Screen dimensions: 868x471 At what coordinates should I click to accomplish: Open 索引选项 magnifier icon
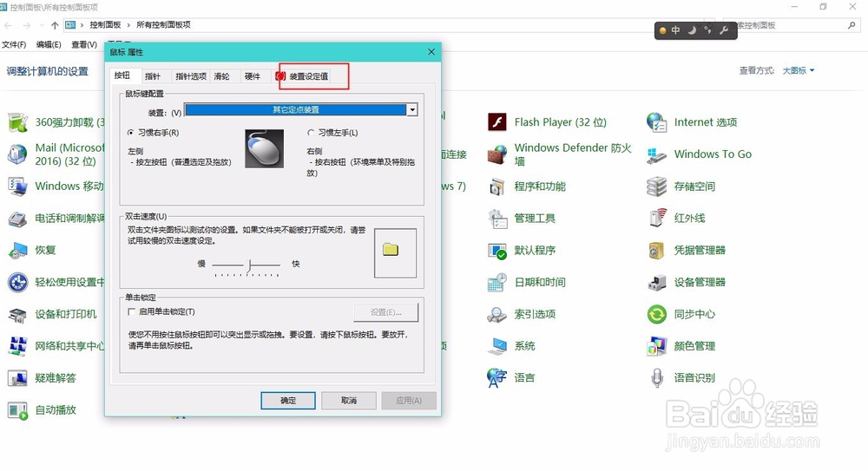(x=497, y=314)
